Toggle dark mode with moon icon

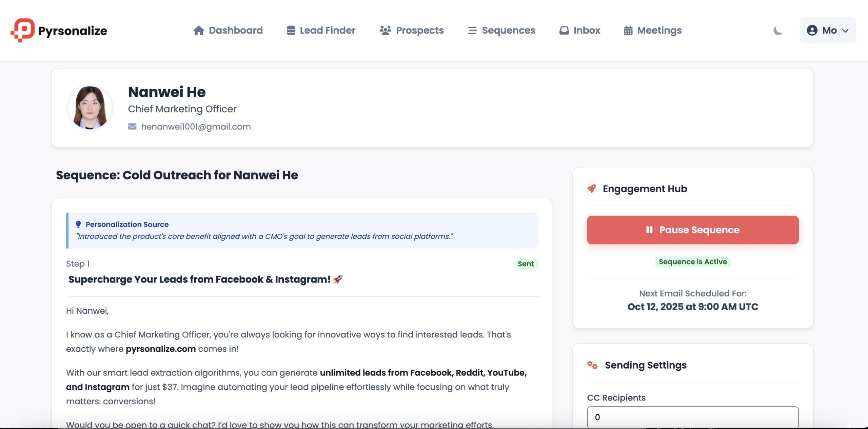tap(778, 31)
